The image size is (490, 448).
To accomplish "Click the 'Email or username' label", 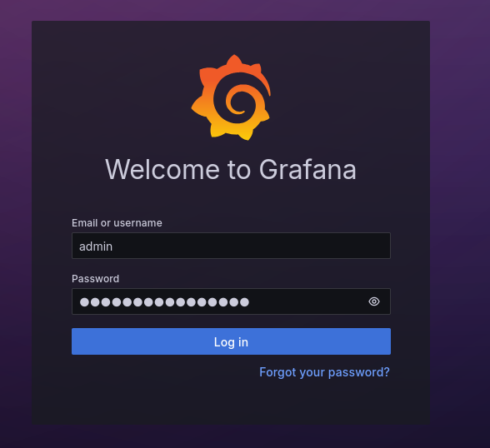I will tap(117, 223).
